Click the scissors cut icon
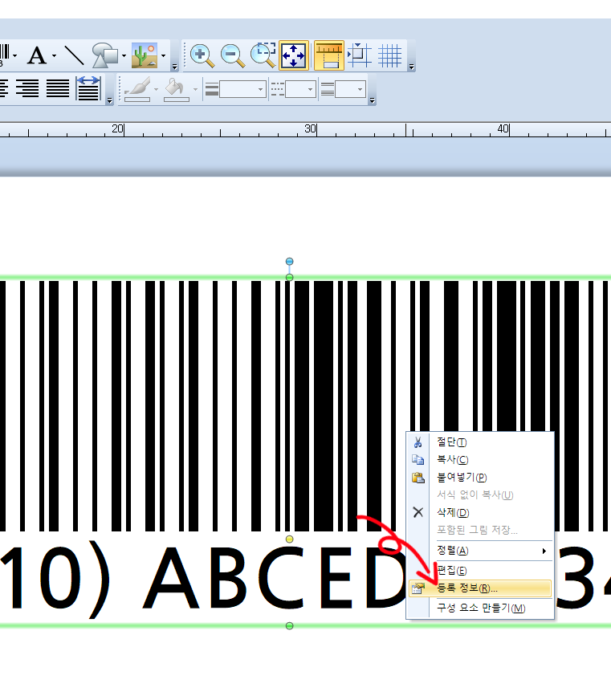This screenshot has width=611, height=700. click(418, 442)
